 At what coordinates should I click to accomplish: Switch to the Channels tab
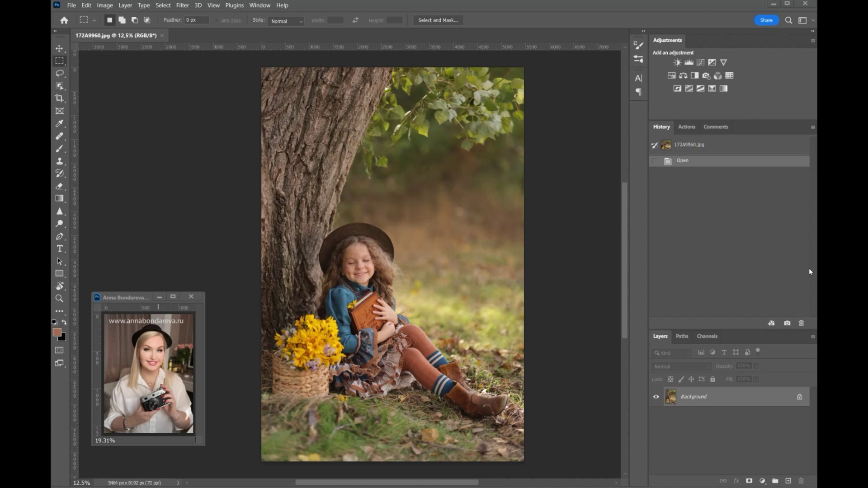pos(707,336)
